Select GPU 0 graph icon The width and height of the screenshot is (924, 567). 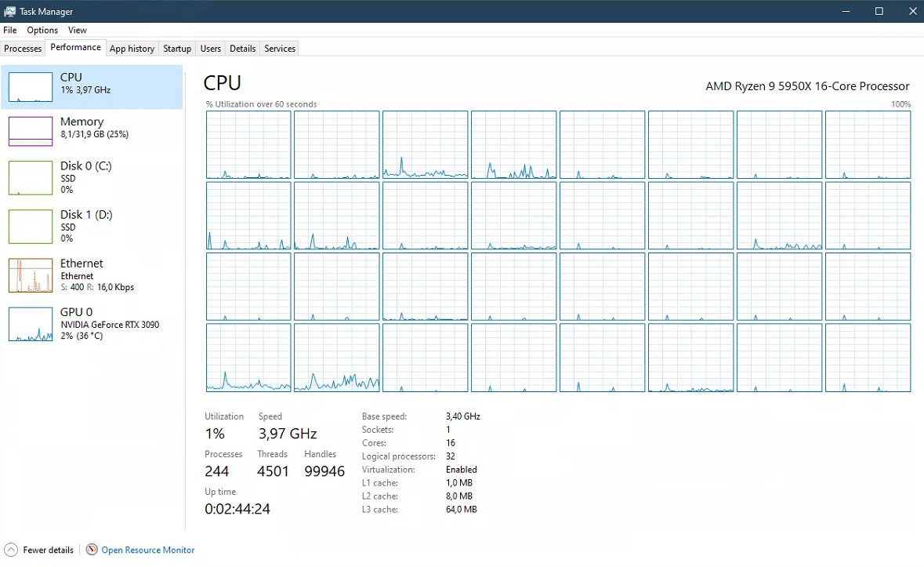30,324
